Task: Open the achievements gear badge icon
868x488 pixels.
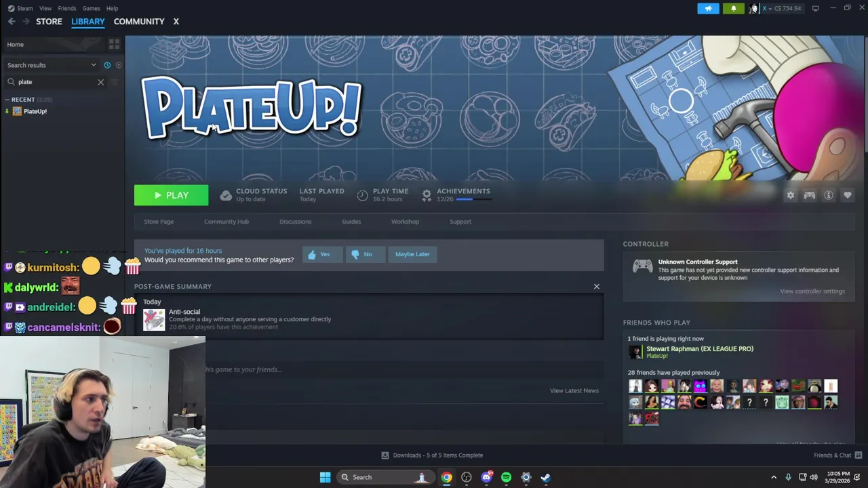Action: [427, 196]
